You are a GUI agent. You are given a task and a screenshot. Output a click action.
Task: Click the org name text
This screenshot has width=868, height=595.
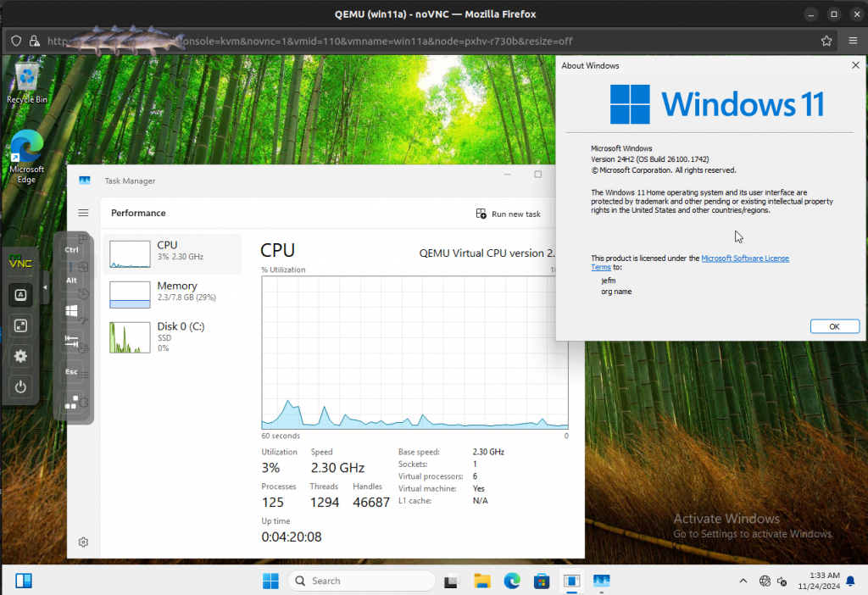(x=616, y=292)
